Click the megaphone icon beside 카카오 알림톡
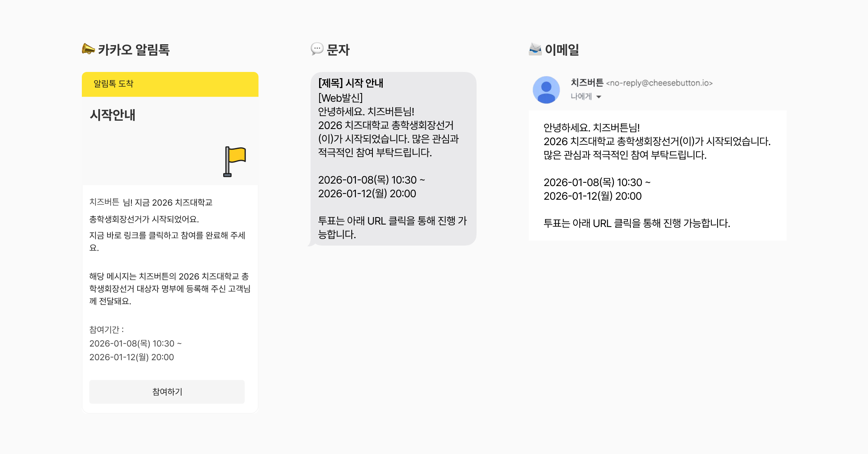 pos(88,49)
